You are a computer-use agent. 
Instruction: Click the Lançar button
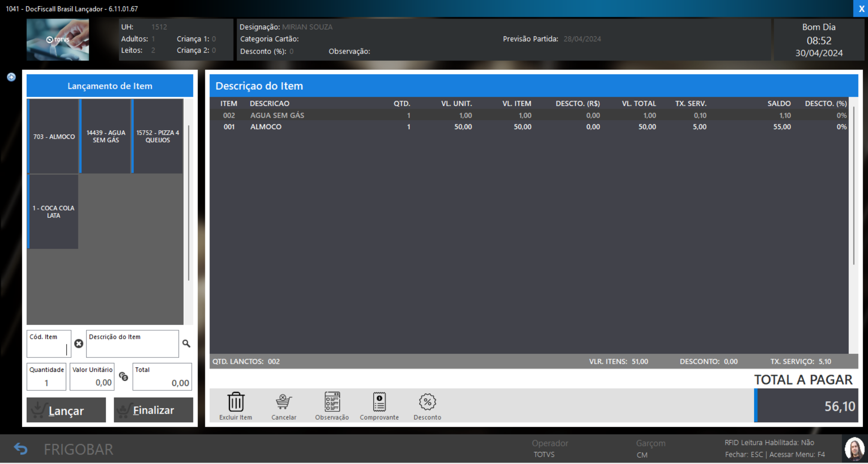pos(66,410)
